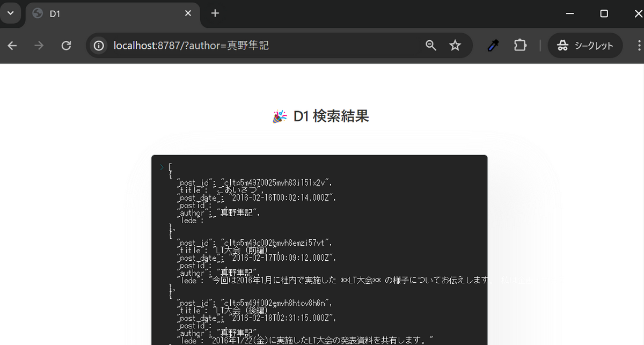Click the code block prompt arrow

162,167
